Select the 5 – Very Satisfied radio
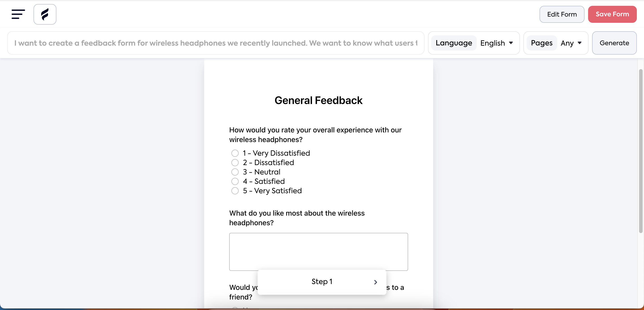644x310 pixels. click(x=235, y=191)
